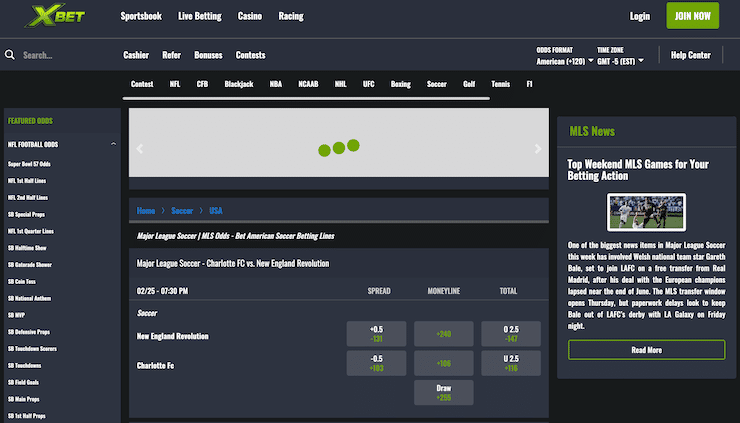
Task: Select the Golf sport tab
Action: [469, 84]
